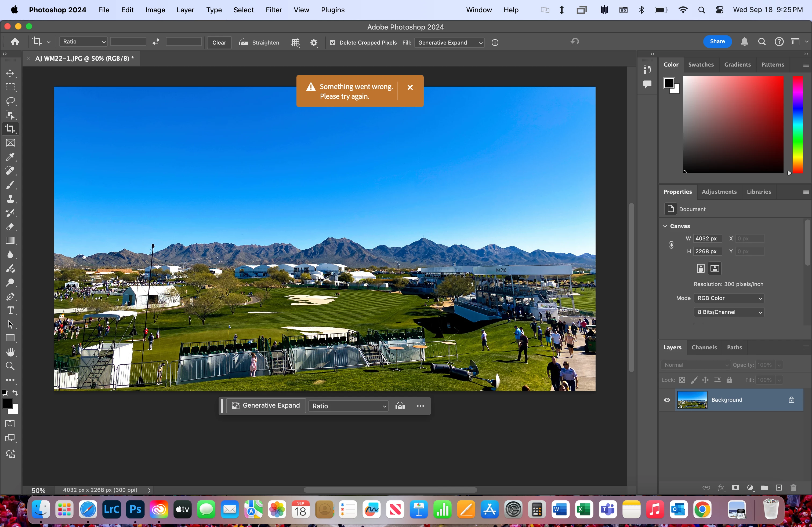Uncheck Delete Cropped Pixels checkbox
The width and height of the screenshot is (812, 527).
click(x=333, y=43)
